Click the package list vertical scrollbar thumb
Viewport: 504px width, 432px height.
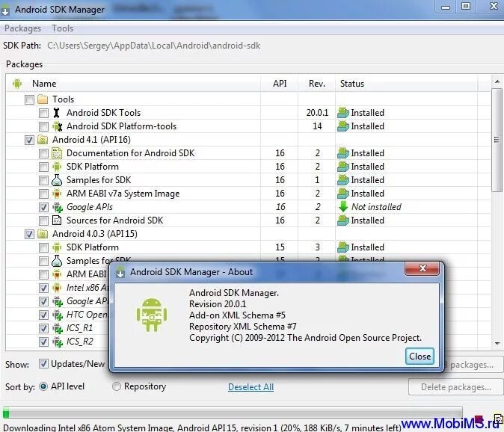497,140
